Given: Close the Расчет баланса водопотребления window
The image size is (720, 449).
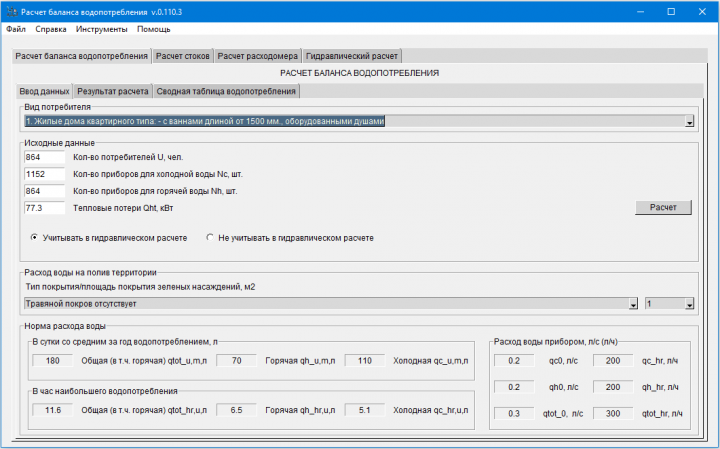Looking at the screenshot, I should [x=702, y=12].
